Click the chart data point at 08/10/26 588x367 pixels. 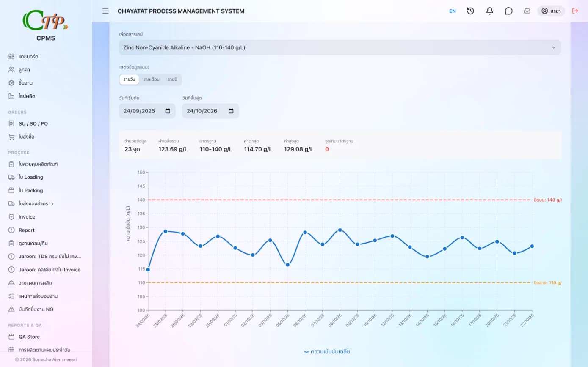pos(340,230)
